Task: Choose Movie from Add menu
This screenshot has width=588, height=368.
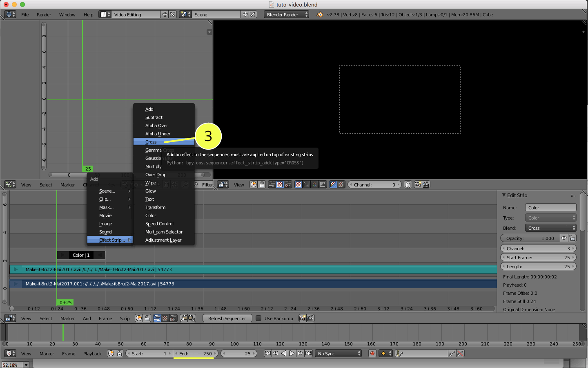Action: point(110,215)
